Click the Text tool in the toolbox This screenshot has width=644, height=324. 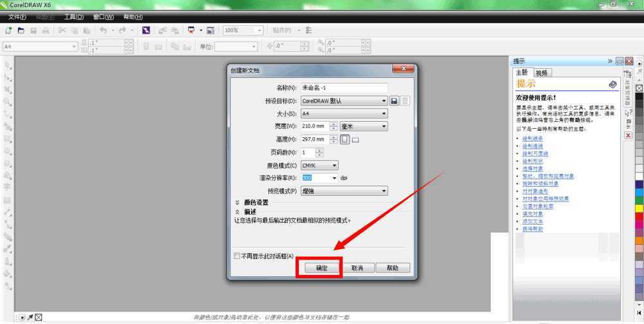point(7,187)
